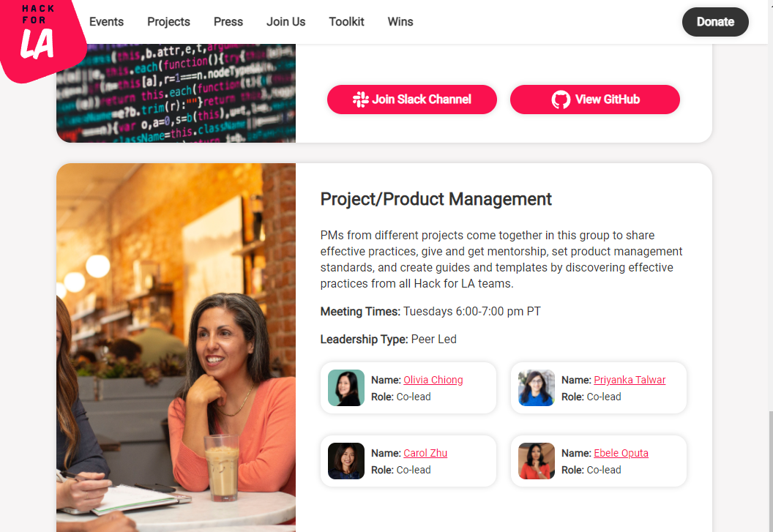The width and height of the screenshot is (773, 532).
Task: Click Priyanka Talwar's profile photo
Action: (537, 388)
